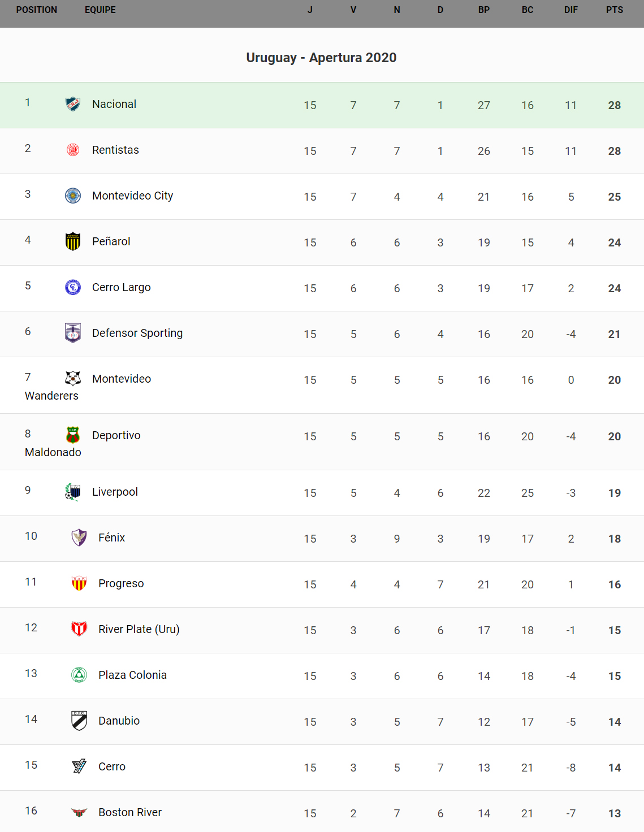Open the Fénix team link
644x832 pixels.
point(111,538)
